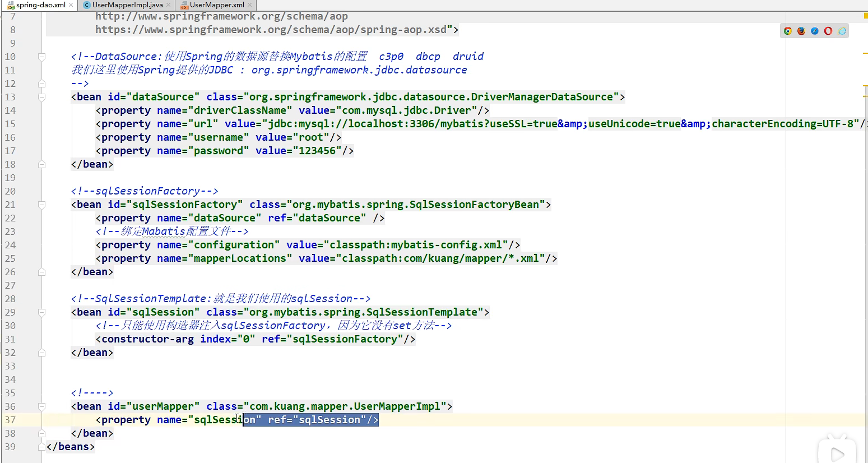The height and width of the screenshot is (463, 868).
Task: Switch to the UserMapperImpl.java tab
Action: pyautogui.click(x=127, y=5)
